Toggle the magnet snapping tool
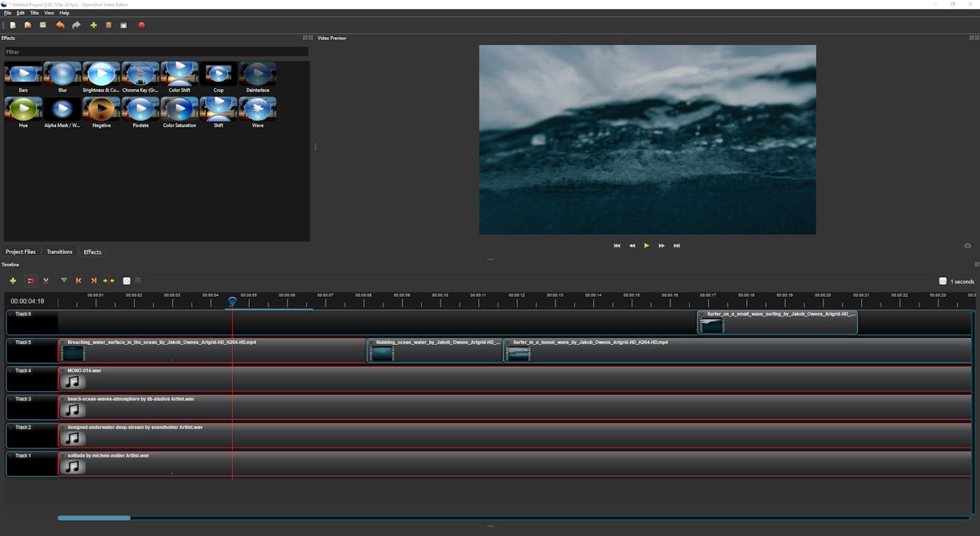Screen dimensions: 980x536 (x=30, y=281)
